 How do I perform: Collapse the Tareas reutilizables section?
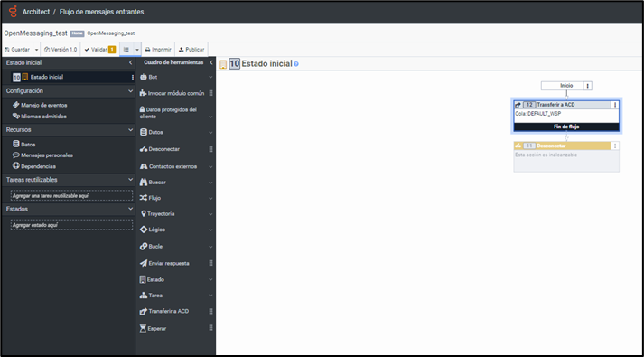pos(131,180)
